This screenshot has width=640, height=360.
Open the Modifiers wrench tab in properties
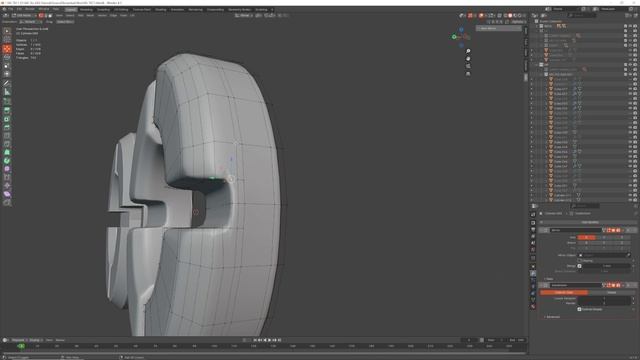(533, 273)
